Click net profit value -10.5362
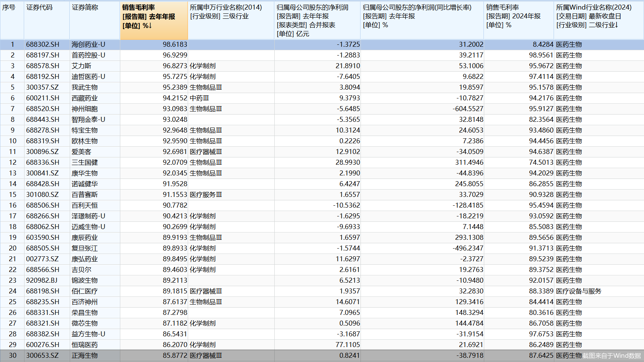The height and width of the screenshot is (362, 644). pos(346,205)
